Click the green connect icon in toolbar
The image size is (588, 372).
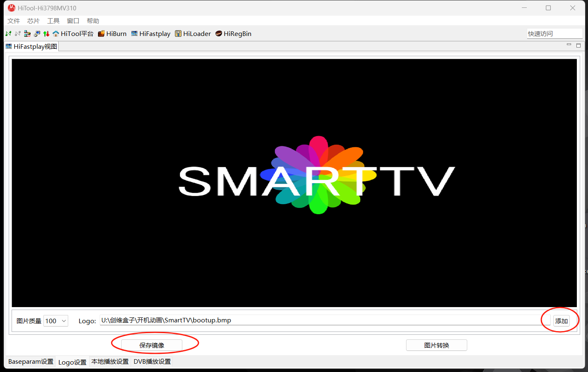[x=8, y=33]
